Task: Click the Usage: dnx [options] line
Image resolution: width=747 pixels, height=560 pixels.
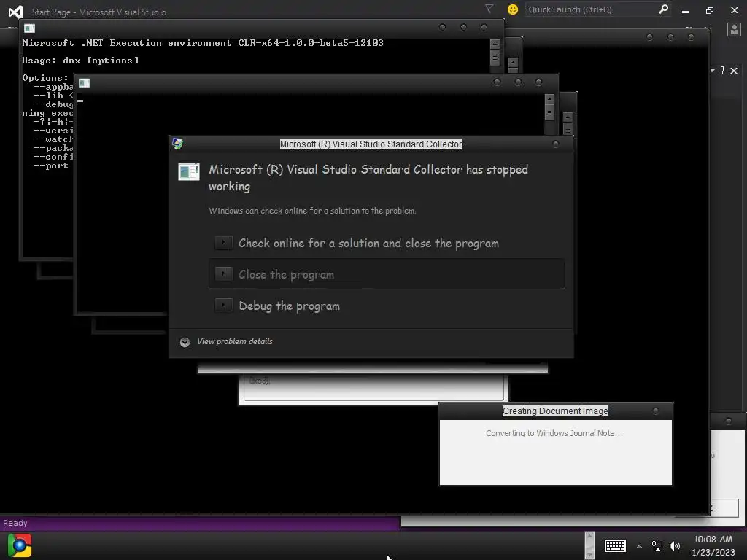Action: pyautogui.click(x=80, y=61)
